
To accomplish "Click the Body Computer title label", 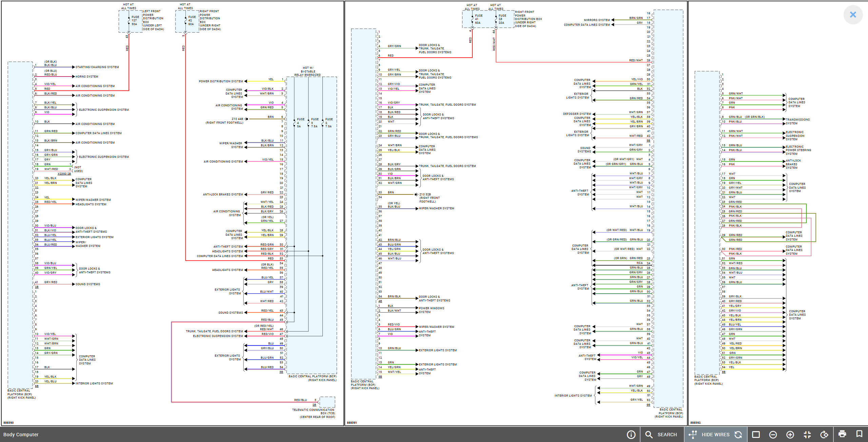I will pos(21,435).
